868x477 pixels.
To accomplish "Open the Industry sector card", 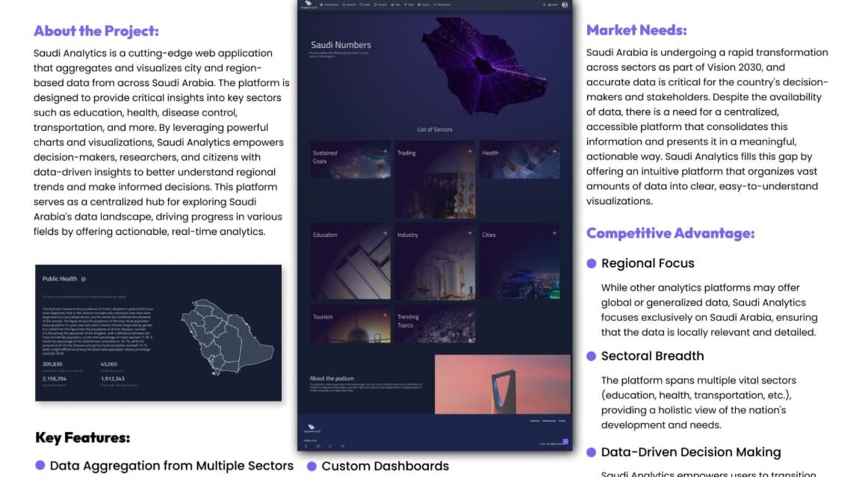I will [x=435, y=261].
